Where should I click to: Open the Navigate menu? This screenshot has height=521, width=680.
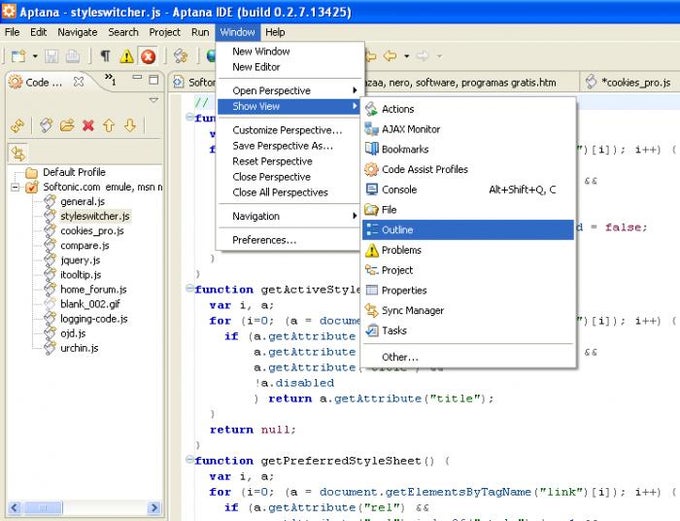77,33
